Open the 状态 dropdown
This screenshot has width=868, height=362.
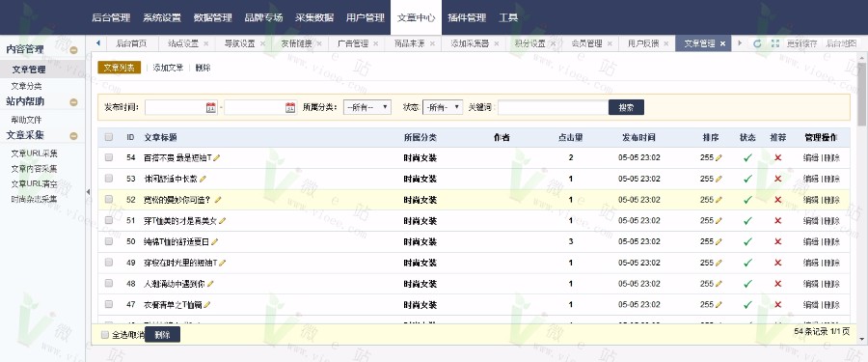click(x=443, y=107)
